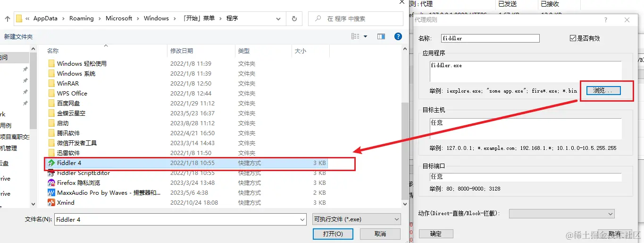The height and width of the screenshot is (243, 644).
Task: Open the 可执行文件 (*.exe) file type dropdown
Action: [x=357, y=219]
